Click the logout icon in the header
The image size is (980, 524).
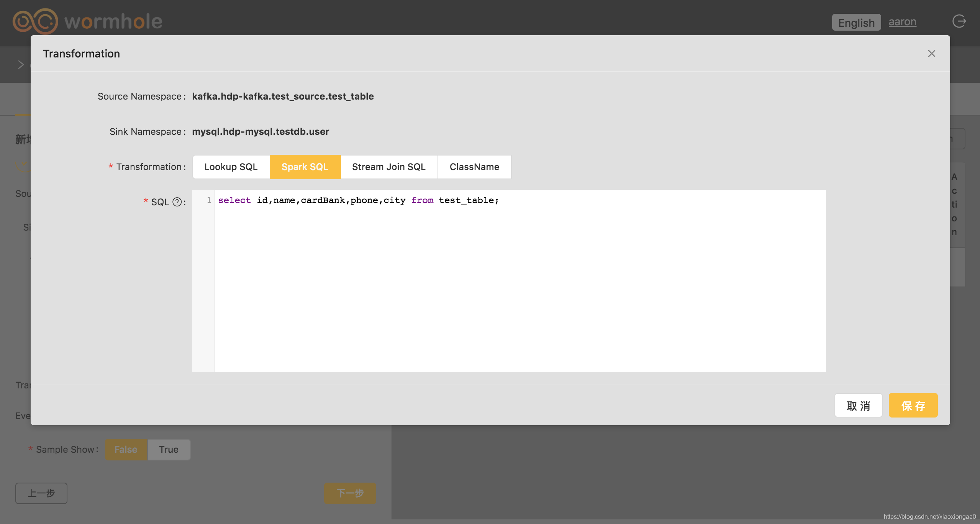(959, 21)
